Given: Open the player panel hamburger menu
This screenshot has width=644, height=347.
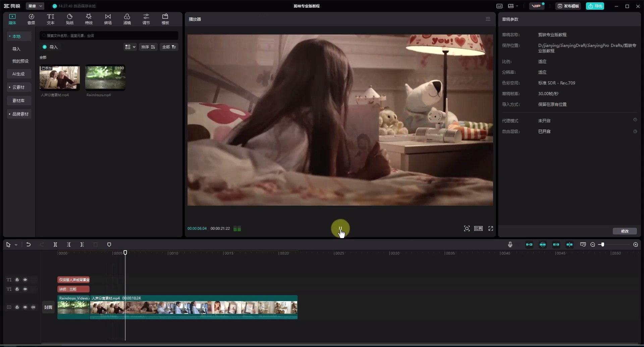Looking at the screenshot, I should pyautogui.click(x=488, y=19).
